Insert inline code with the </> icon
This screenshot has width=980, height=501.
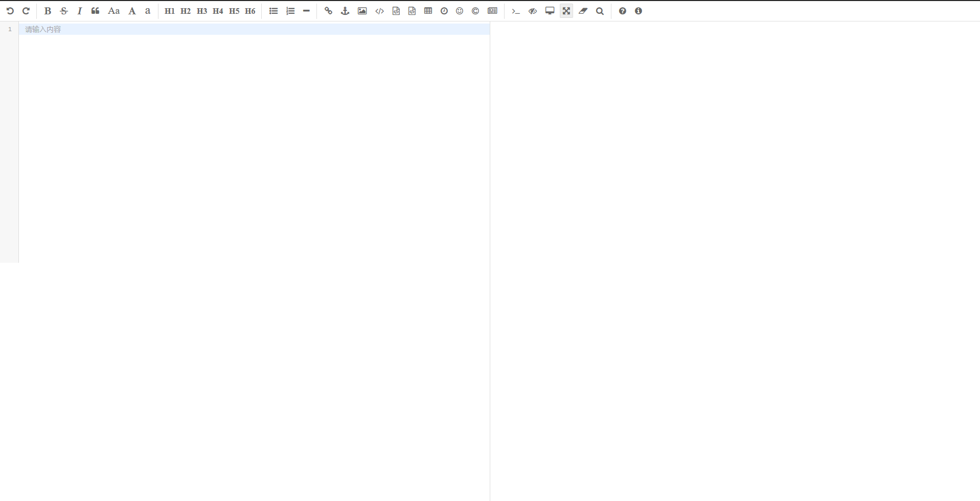coord(379,11)
